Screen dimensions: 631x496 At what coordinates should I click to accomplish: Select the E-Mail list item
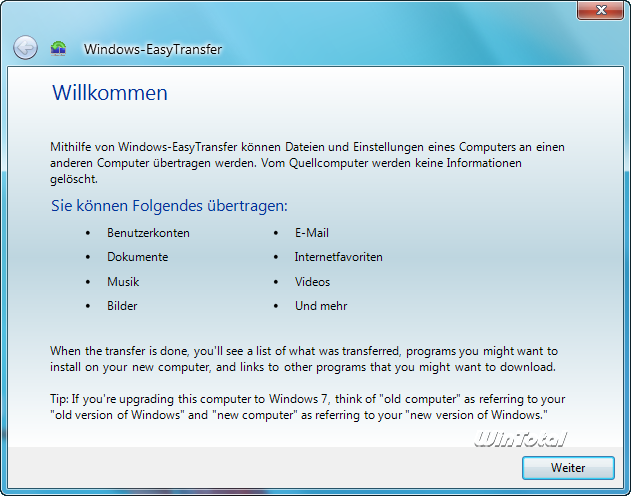[312, 233]
